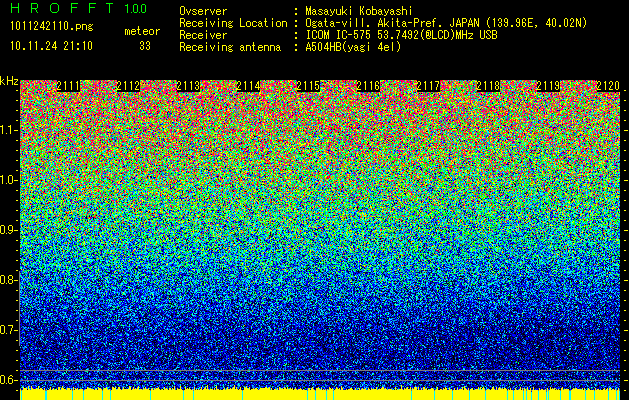Click the 1.0 kHz axis tick label
Image resolution: width=629 pixels, height=400 pixels.
click(8, 180)
